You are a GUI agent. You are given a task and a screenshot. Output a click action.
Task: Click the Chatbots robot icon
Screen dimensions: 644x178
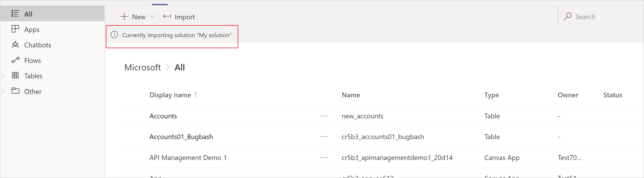[15, 45]
